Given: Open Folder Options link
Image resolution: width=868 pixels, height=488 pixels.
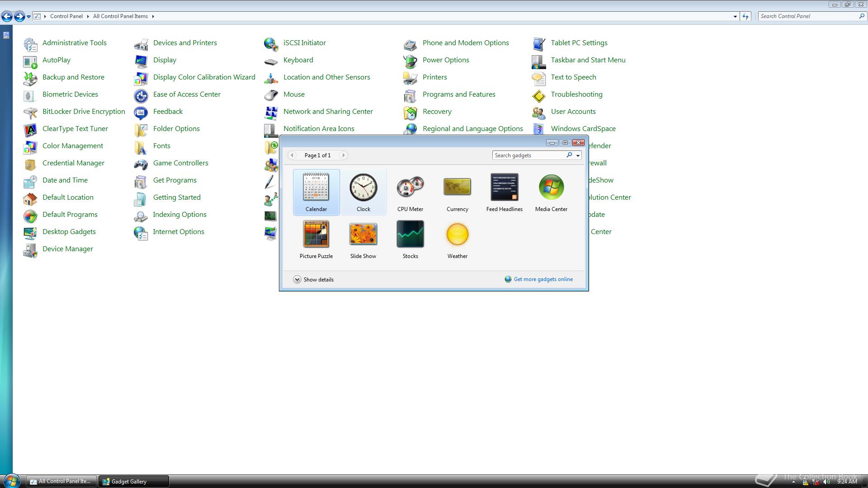Looking at the screenshot, I should (x=176, y=128).
